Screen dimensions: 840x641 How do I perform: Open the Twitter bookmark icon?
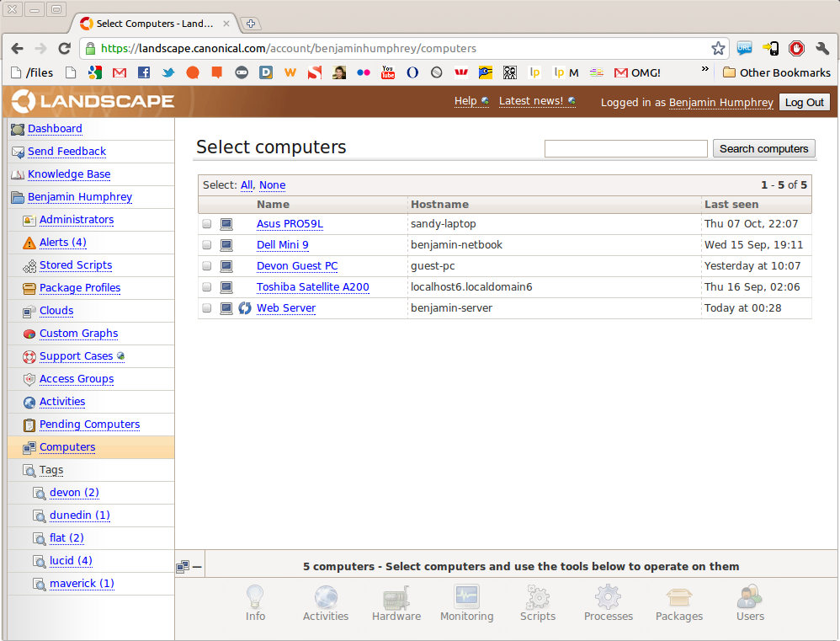coord(168,72)
